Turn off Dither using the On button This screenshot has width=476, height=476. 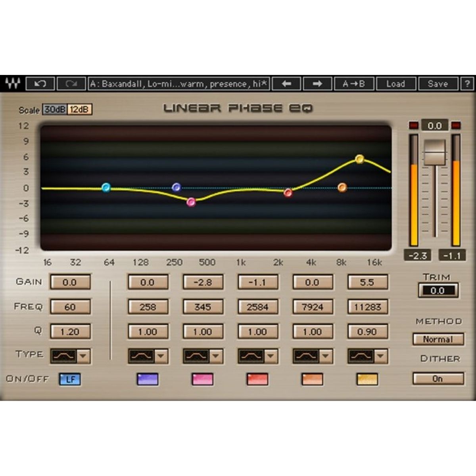click(x=438, y=379)
